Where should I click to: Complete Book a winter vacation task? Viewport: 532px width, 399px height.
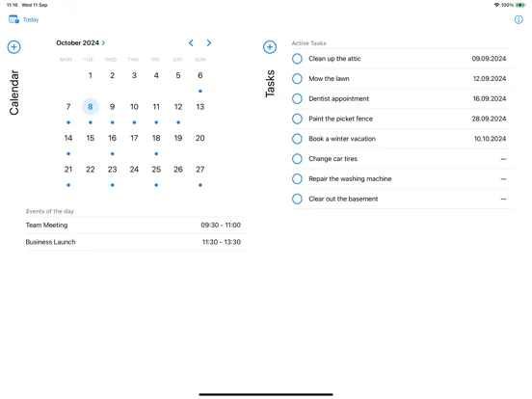point(297,139)
